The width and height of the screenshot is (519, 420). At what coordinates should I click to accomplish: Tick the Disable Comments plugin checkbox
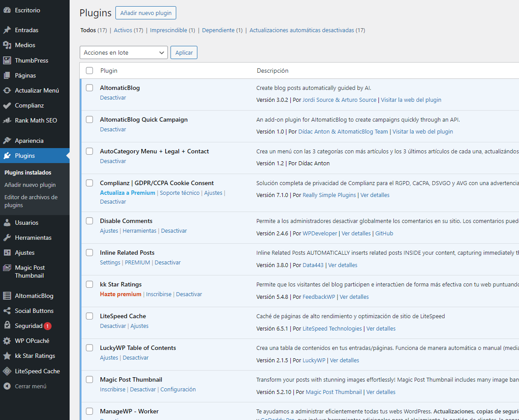(x=89, y=221)
